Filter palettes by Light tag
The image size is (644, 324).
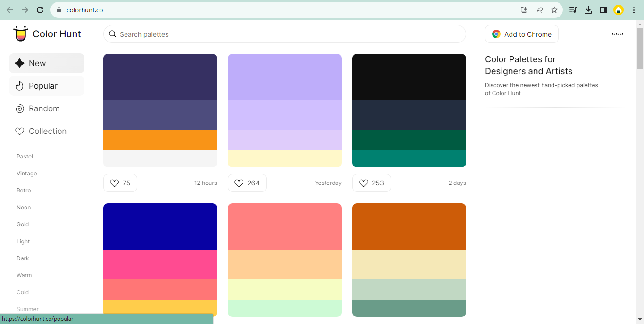(x=23, y=241)
